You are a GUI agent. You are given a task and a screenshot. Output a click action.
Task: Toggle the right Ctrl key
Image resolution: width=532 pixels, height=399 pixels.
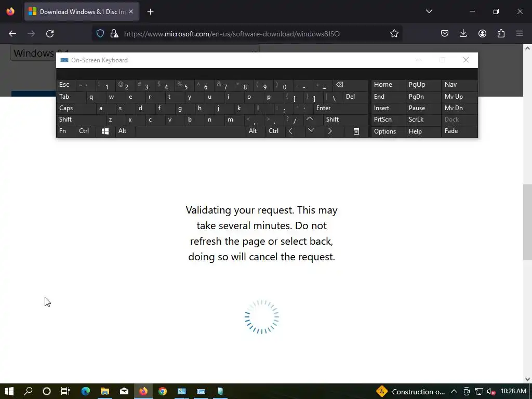tap(275, 131)
